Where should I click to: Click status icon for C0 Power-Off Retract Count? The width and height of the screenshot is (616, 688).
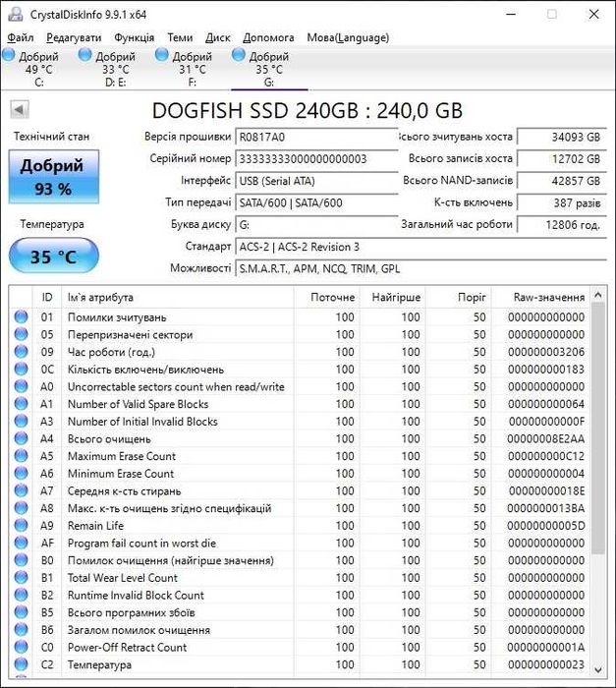point(21,647)
